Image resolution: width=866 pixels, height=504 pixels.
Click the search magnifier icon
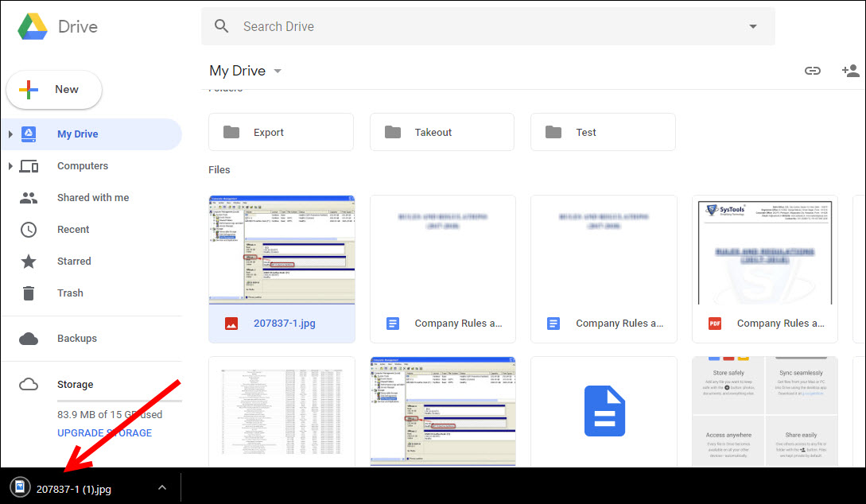pyautogui.click(x=222, y=26)
